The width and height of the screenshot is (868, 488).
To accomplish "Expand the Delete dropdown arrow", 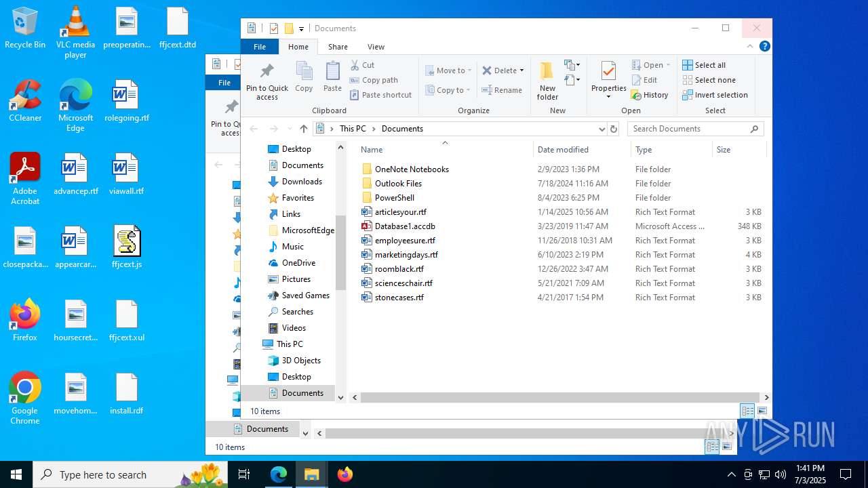I will [521, 70].
